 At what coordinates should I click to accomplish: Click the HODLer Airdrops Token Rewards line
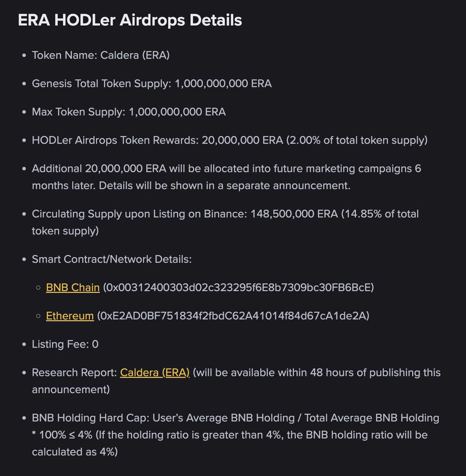230,140
